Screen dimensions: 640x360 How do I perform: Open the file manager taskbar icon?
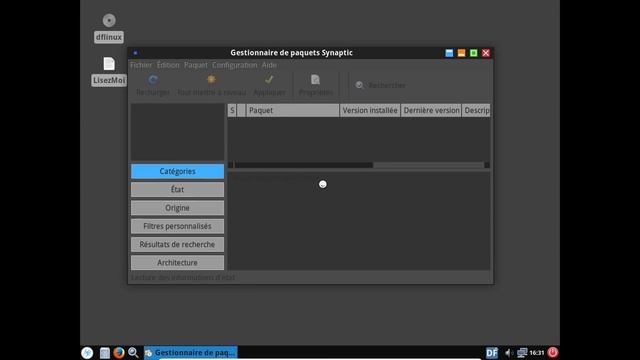coord(104,353)
